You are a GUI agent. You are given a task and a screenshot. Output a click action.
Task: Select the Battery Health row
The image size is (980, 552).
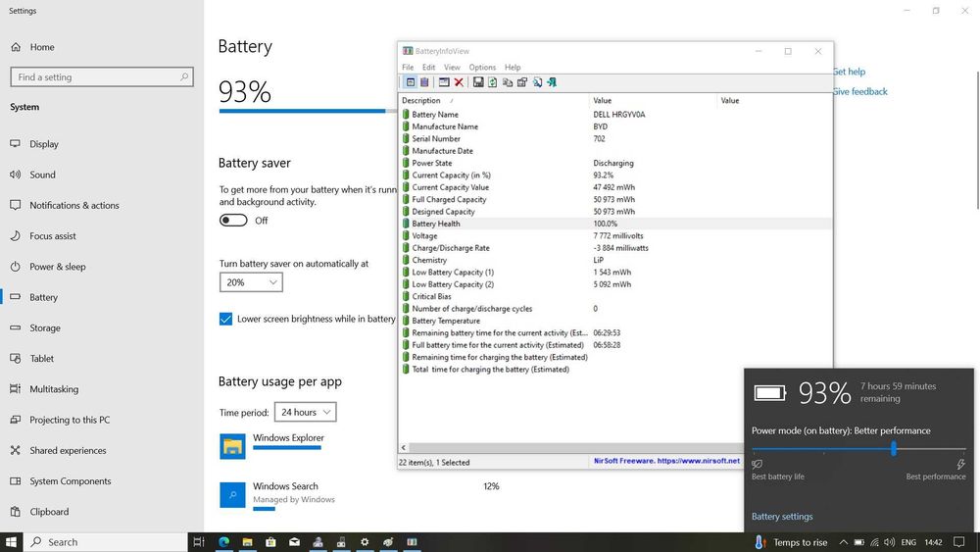point(615,224)
